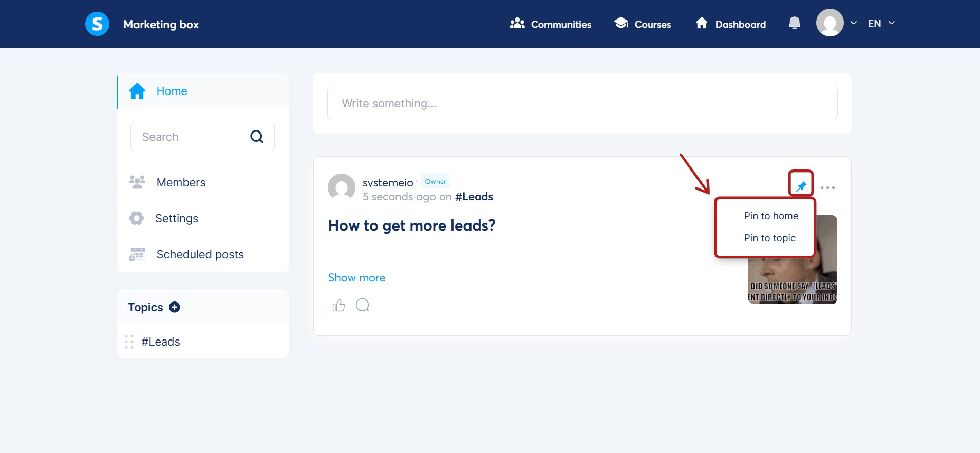Image resolution: width=980 pixels, height=453 pixels.
Task: Click the pin icon on the post
Action: (x=801, y=186)
